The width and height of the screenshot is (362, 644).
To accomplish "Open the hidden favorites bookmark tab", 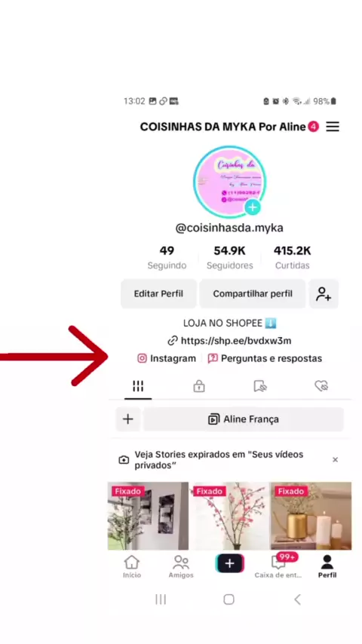I will click(x=260, y=386).
